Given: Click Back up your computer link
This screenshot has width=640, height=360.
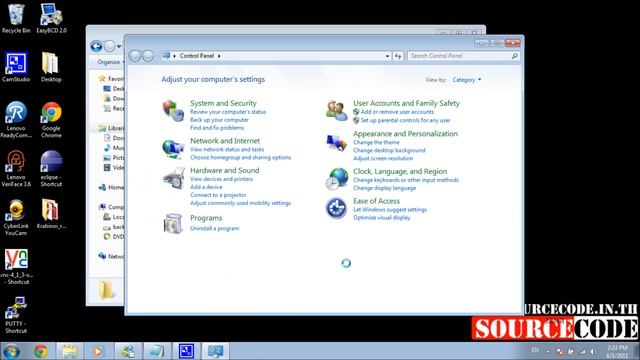Looking at the screenshot, I should tap(219, 120).
